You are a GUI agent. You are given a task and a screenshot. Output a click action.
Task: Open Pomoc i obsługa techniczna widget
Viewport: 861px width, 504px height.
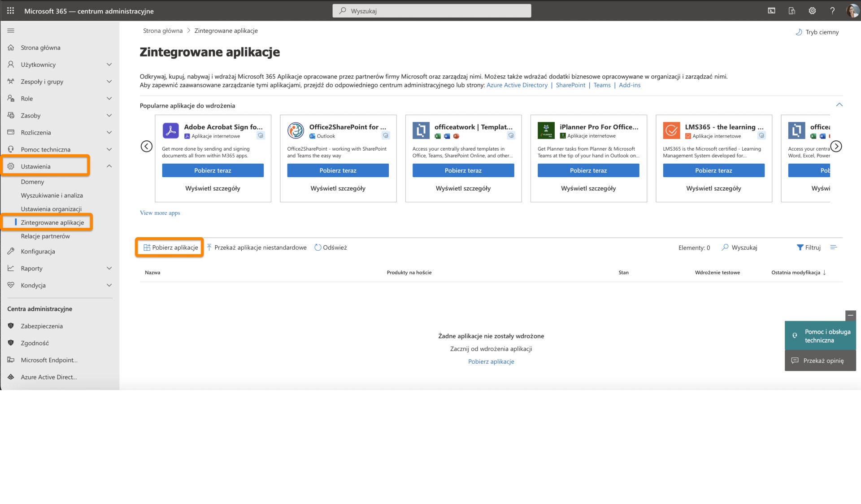(820, 336)
